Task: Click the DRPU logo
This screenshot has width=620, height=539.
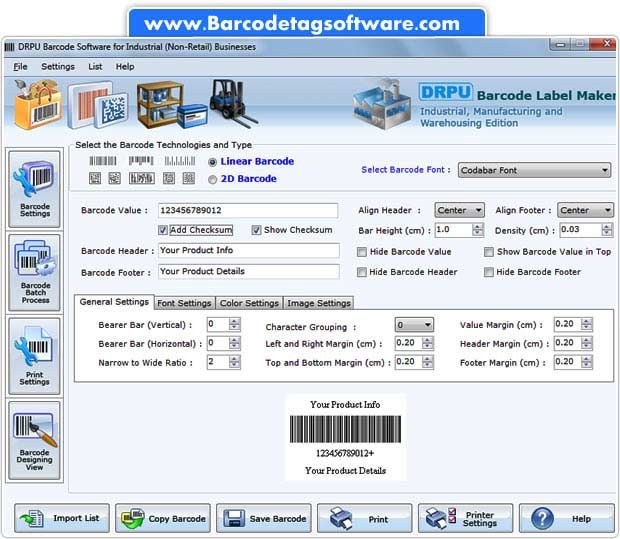Action: 446,92
